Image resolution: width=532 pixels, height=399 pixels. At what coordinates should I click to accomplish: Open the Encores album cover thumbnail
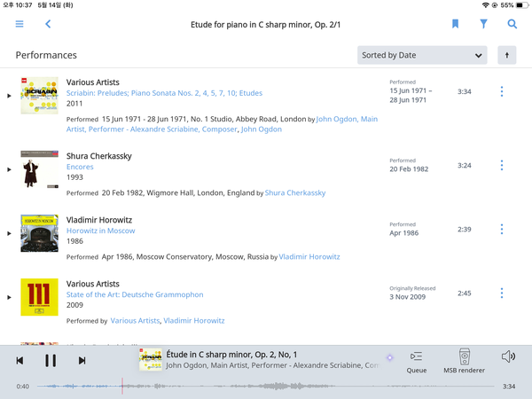click(39, 169)
